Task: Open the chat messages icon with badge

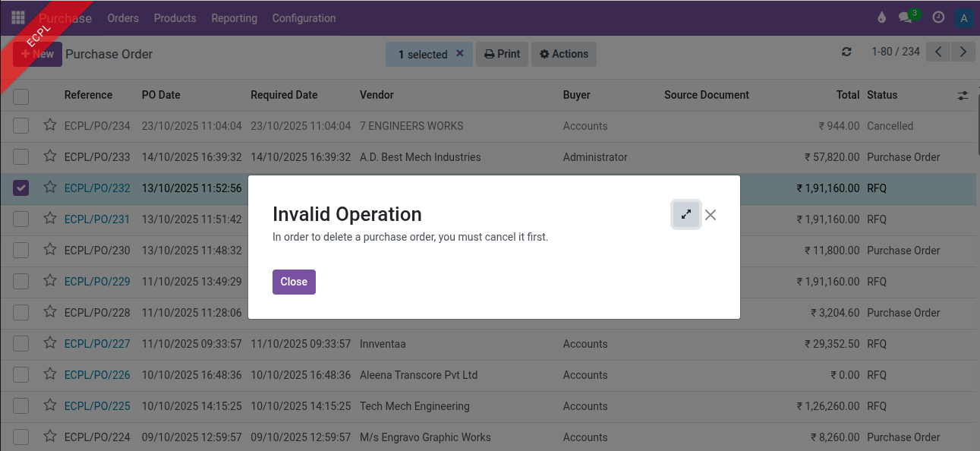Action: click(x=906, y=17)
